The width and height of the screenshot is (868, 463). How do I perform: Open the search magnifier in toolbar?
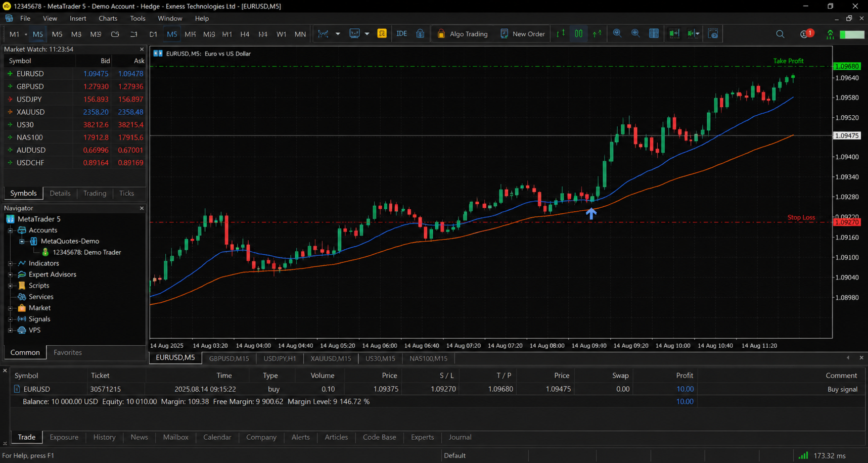pos(780,34)
